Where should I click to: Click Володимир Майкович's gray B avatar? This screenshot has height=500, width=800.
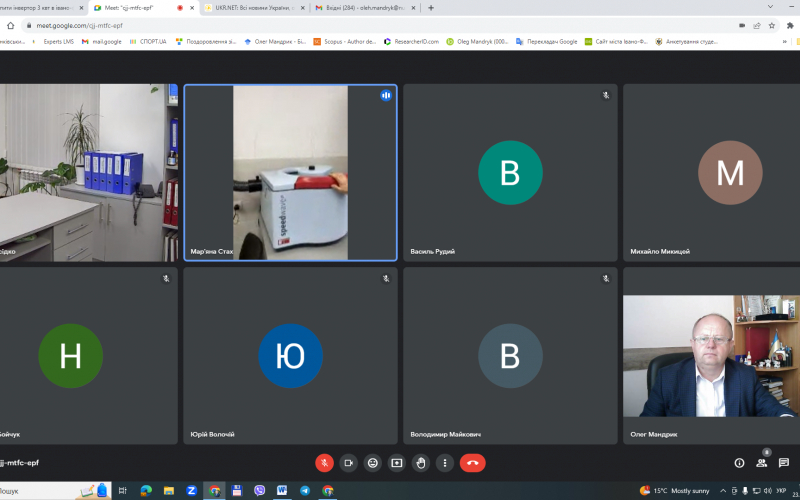click(x=510, y=356)
